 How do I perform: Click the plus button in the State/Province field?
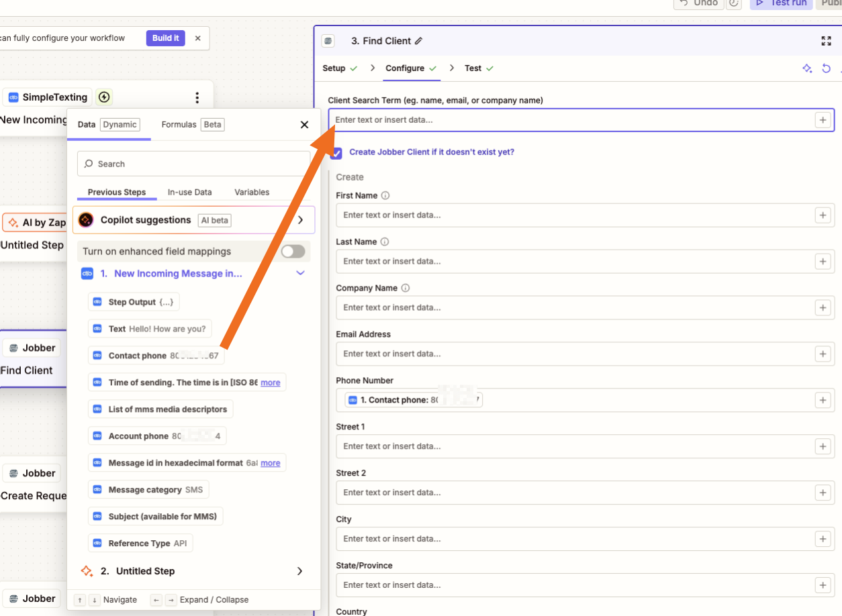(x=823, y=586)
